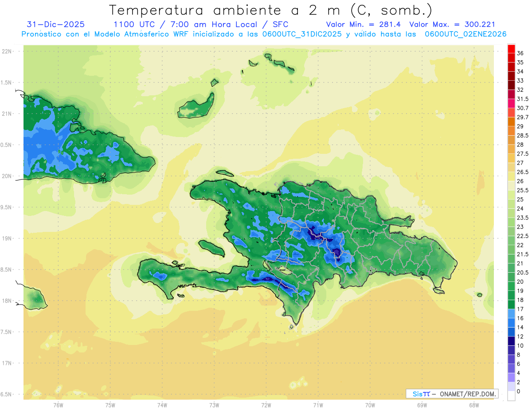This screenshot has width=532, height=411.
Task: Click the latitude axis label '22N'
Action: pyautogui.click(x=7, y=51)
